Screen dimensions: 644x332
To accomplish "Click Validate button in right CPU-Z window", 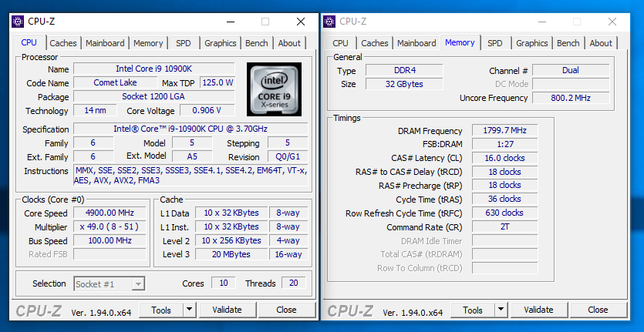I will 539,310.
